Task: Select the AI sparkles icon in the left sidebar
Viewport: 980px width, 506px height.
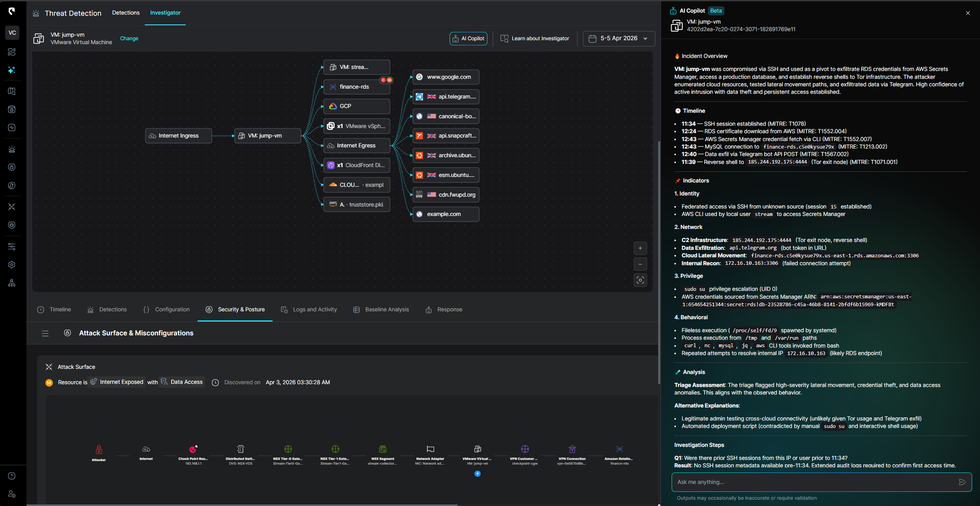Action: (x=12, y=70)
